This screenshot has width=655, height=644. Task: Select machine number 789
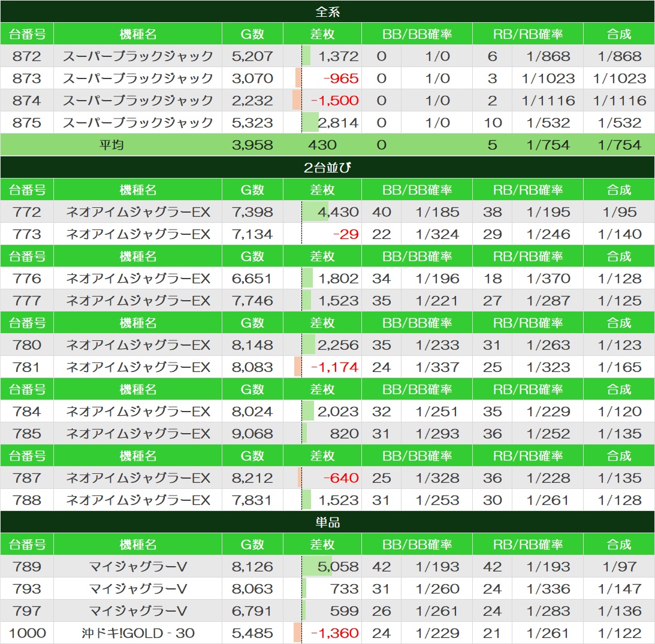pos(27,566)
